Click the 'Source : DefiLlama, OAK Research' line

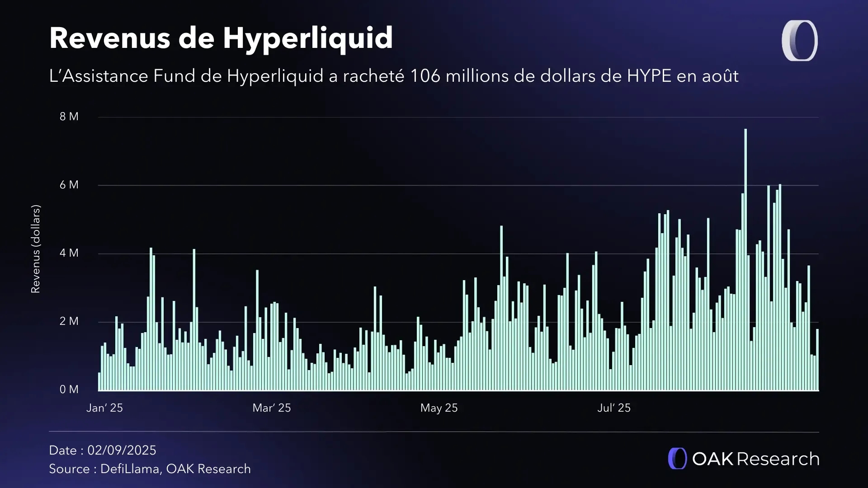pyautogui.click(x=150, y=469)
